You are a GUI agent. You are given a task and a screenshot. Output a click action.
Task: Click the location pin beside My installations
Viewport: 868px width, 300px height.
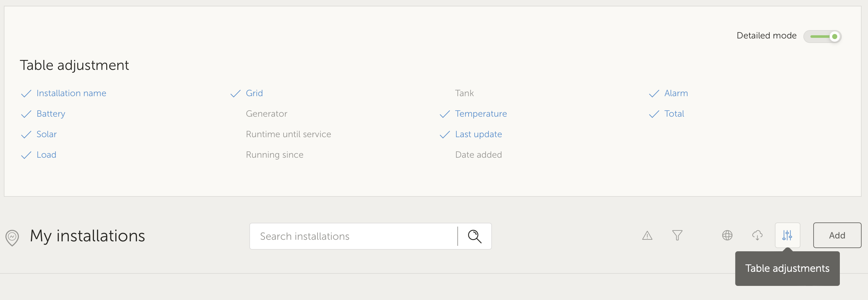pos(12,236)
